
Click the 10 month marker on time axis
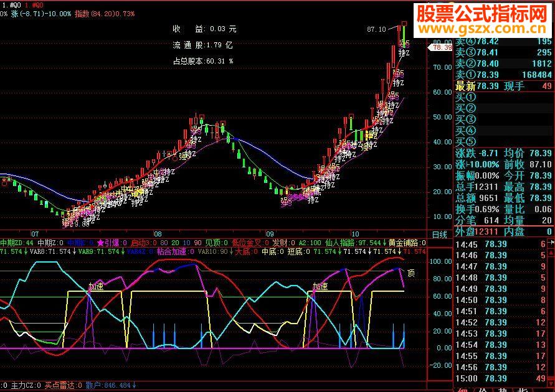click(355, 234)
